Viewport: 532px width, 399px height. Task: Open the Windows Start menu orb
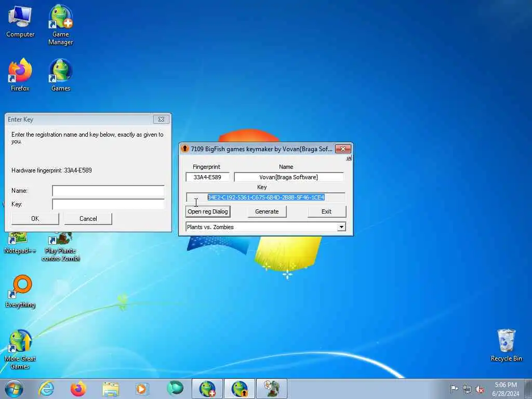[x=14, y=389]
